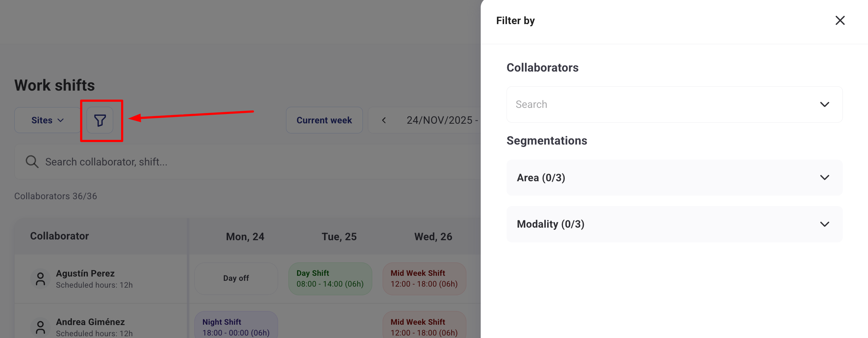
Task: Click the Collaborator column header
Action: click(60, 236)
